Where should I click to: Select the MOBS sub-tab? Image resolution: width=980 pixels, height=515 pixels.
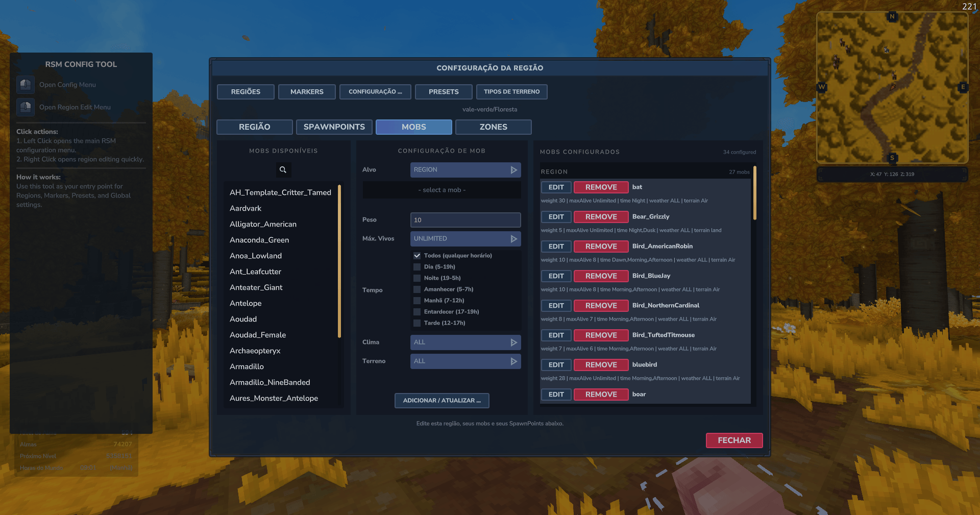click(414, 127)
